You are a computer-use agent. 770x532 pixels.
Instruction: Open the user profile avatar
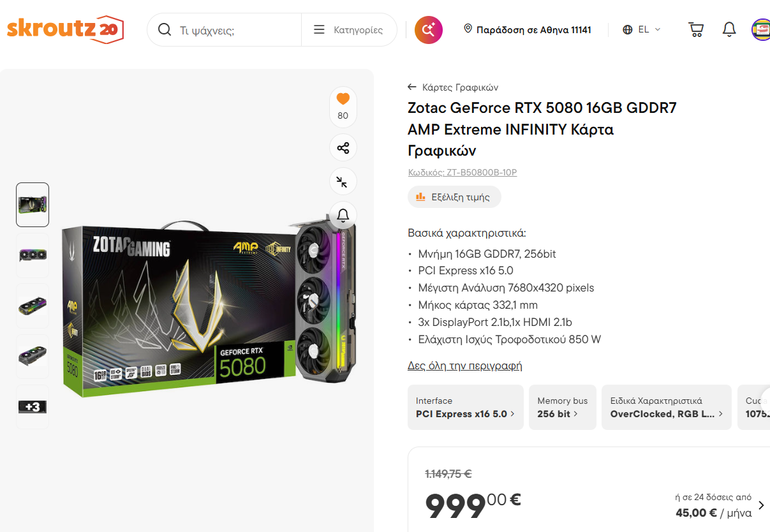click(x=761, y=29)
